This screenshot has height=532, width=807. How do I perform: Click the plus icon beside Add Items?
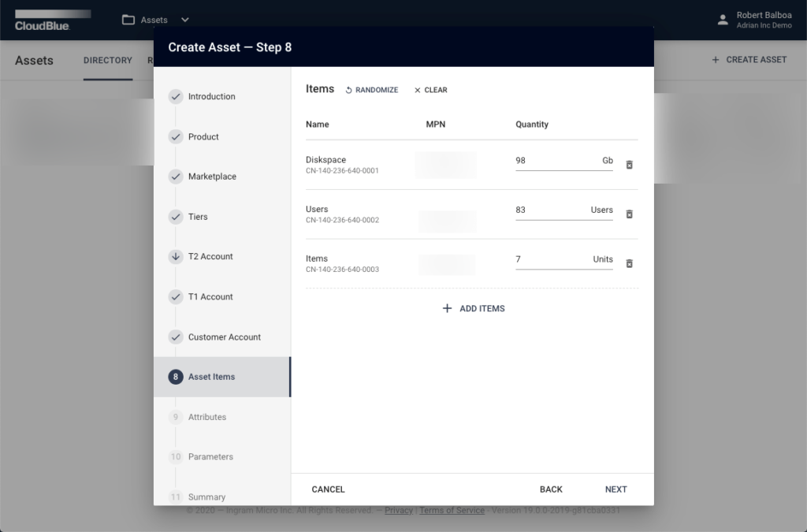[448, 308]
